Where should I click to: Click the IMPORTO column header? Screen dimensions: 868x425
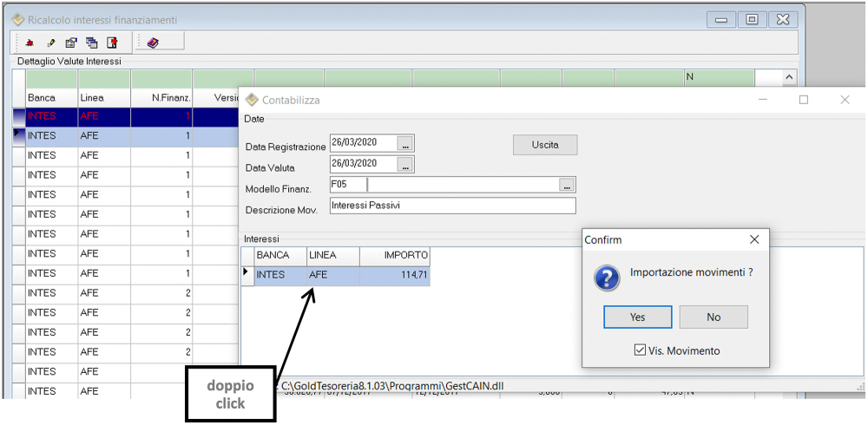point(394,255)
